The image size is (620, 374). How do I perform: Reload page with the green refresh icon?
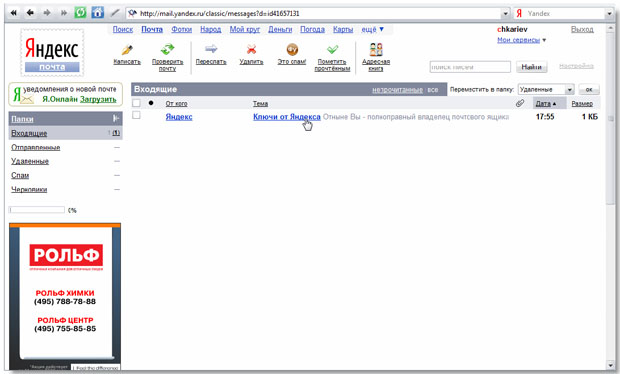click(80, 13)
